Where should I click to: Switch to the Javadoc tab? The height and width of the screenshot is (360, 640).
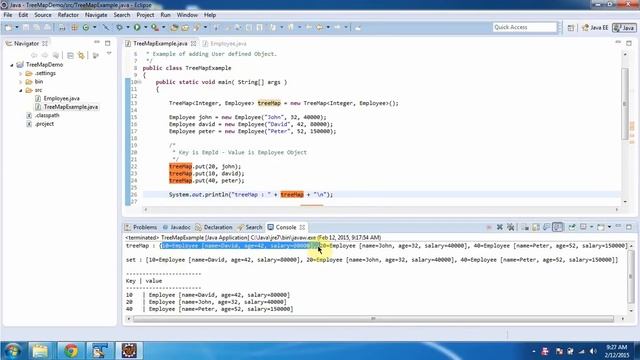coord(177,227)
